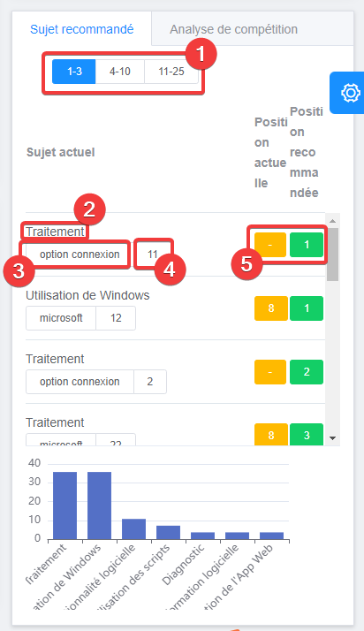Click the first Traitement topic title
364x631 pixels.
click(x=55, y=232)
